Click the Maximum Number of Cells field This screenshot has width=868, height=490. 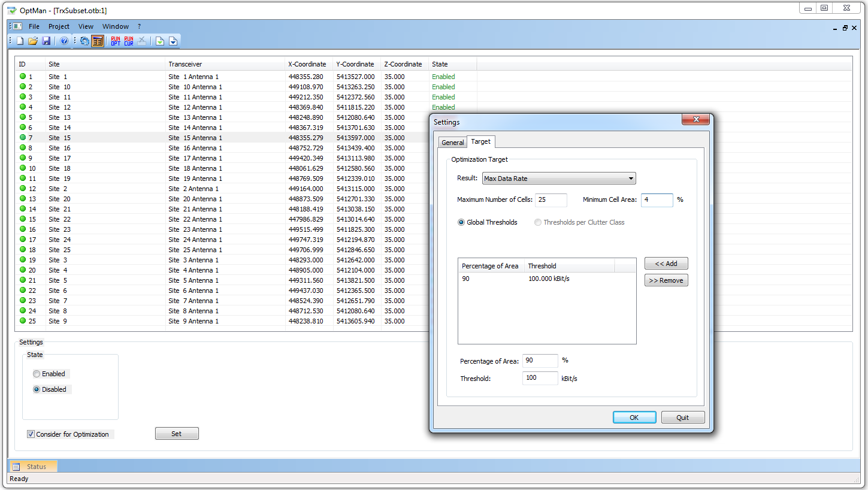tap(551, 200)
